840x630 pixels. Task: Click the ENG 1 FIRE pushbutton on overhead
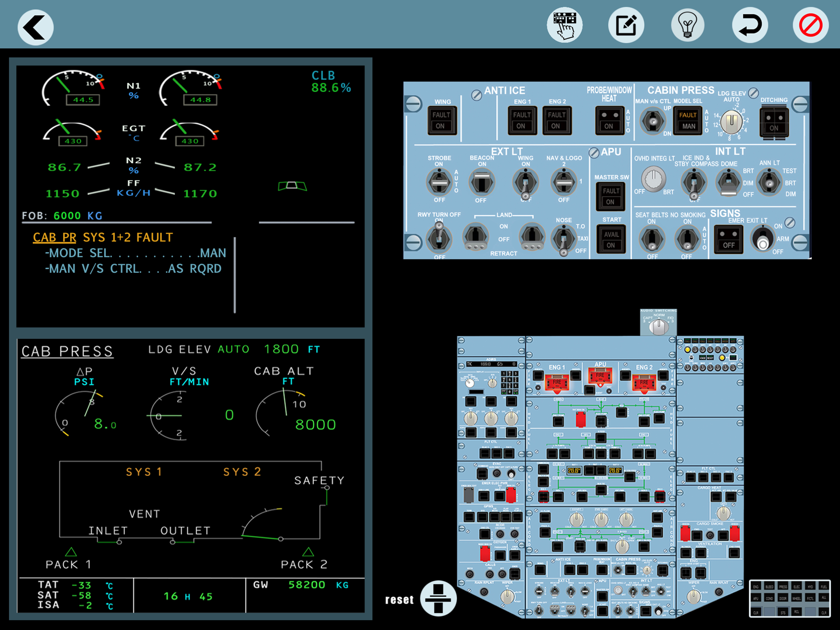click(557, 383)
